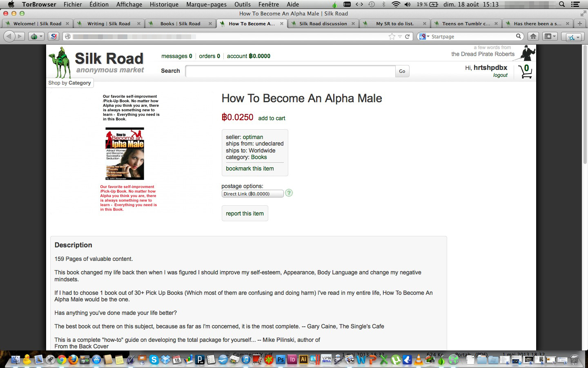Go back with the browser Back button

pyautogui.click(x=9, y=36)
